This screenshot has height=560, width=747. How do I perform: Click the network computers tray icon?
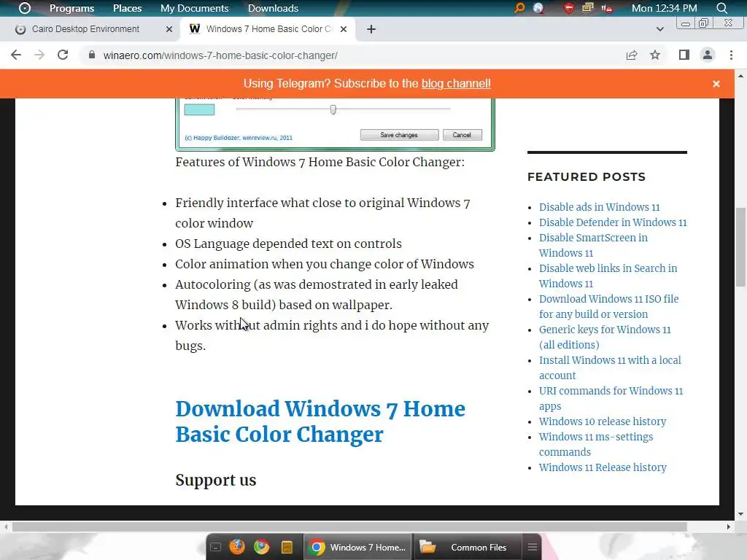(x=588, y=8)
